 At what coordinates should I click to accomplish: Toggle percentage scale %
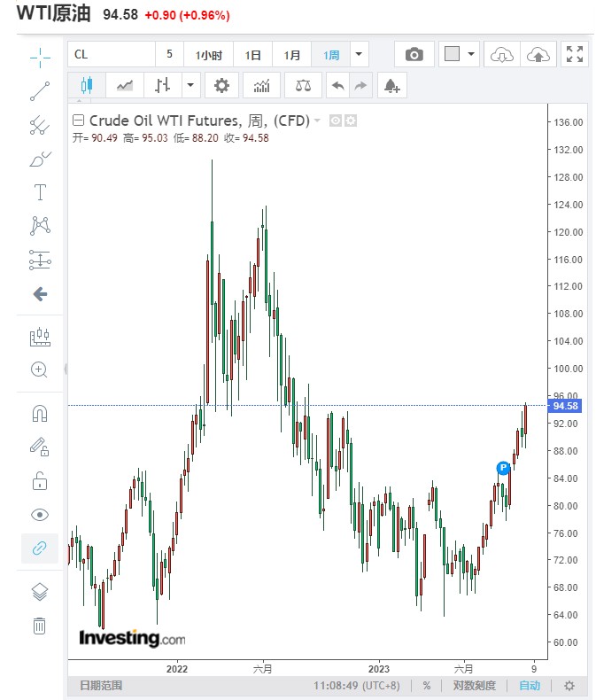click(427, 685)
